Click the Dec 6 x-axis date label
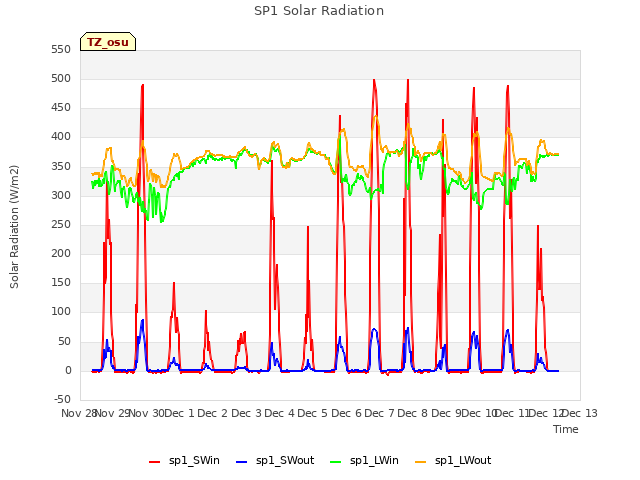 coord(347,413)
